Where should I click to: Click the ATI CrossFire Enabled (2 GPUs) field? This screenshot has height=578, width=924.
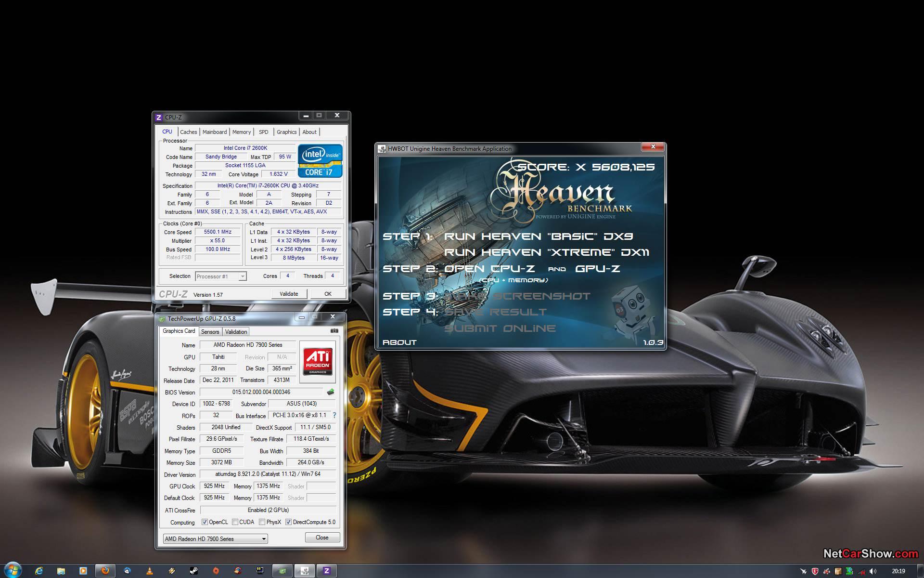[268, 510]
